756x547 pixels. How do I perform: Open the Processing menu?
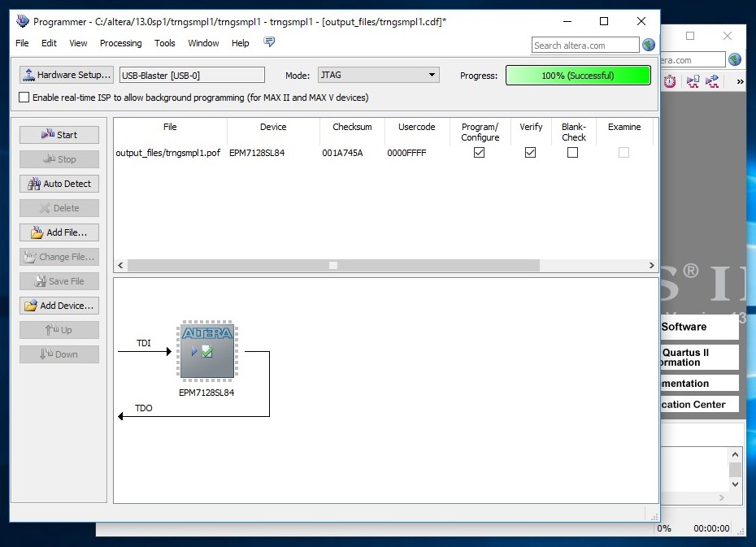click(120, 43)
